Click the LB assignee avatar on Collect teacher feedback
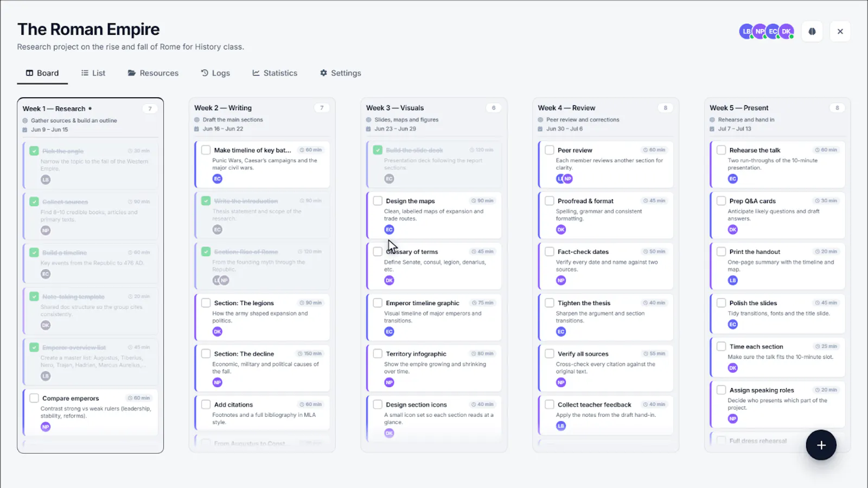This screenshot has height=488, width=868. point(561,426)
